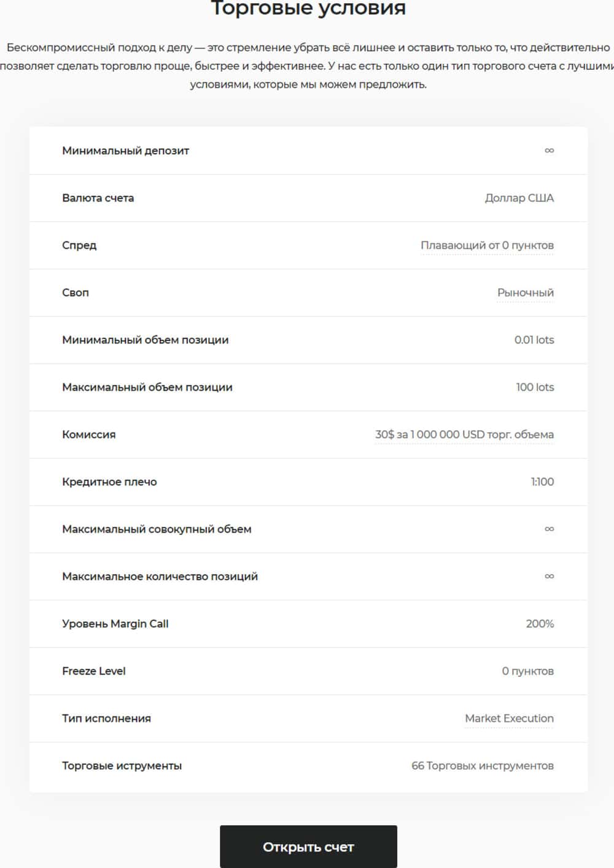Click the "0 пунктов" Freeze Level value
This screenshot has height=868, width=614.
(x=527, y=671)
